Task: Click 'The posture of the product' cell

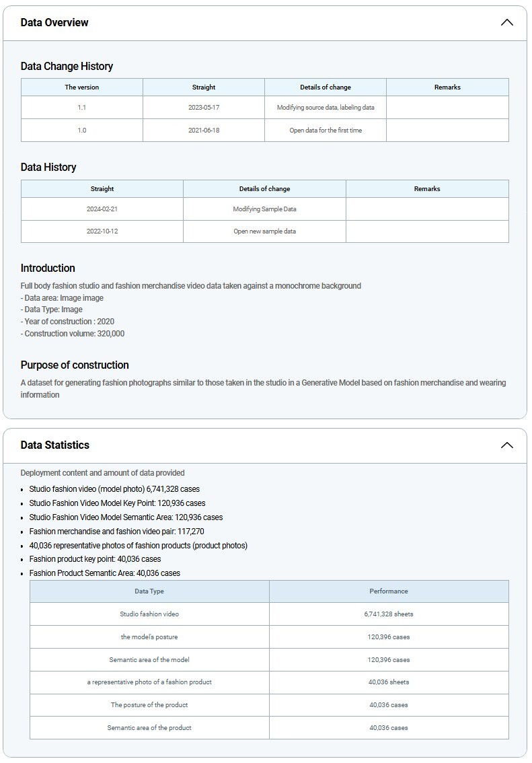Action: pos(149,704)
